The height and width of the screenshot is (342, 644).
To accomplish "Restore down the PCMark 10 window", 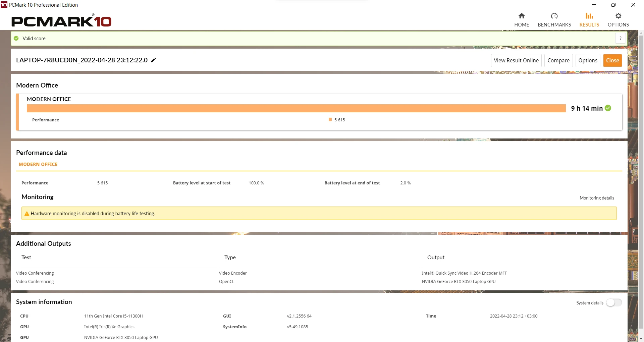I will tap(613, 5).
